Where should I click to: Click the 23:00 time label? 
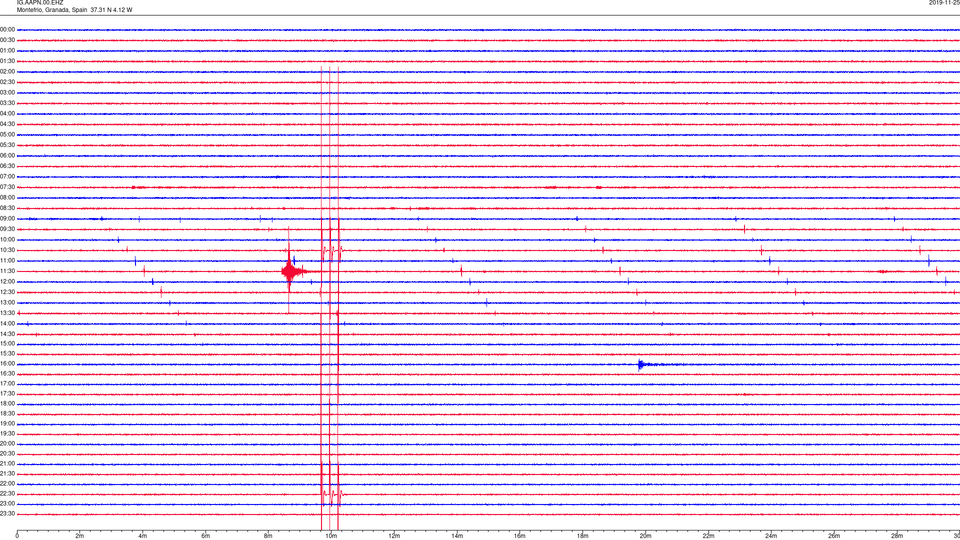coord(7,504)
